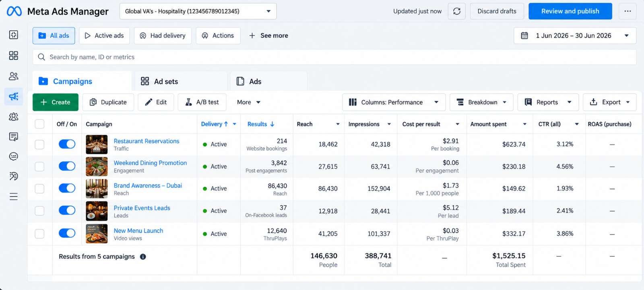This screenshot has height=290, width=644.
Task: Sort by the Delivery column header
Action: (215, 124)
